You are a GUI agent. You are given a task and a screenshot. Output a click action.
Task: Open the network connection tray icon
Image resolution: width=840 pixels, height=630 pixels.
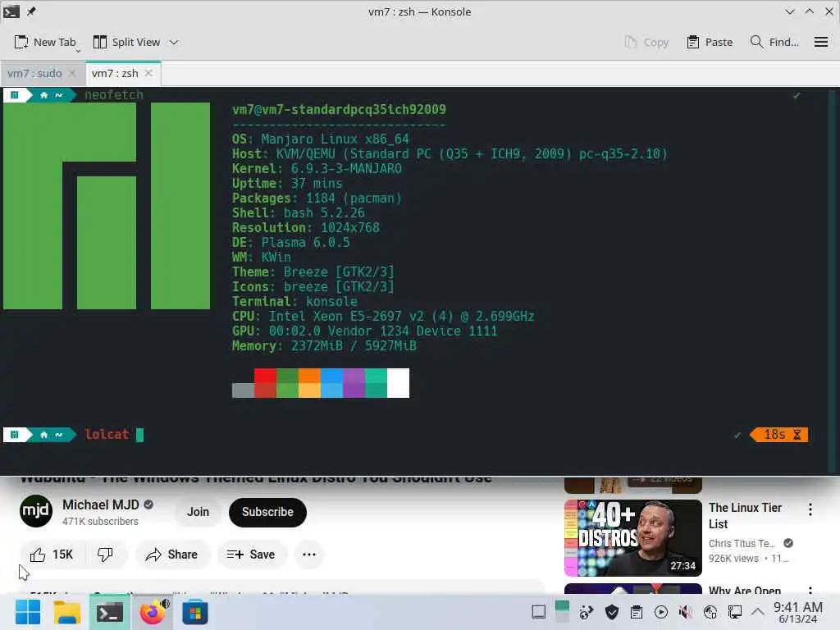[x=735, y=612]
